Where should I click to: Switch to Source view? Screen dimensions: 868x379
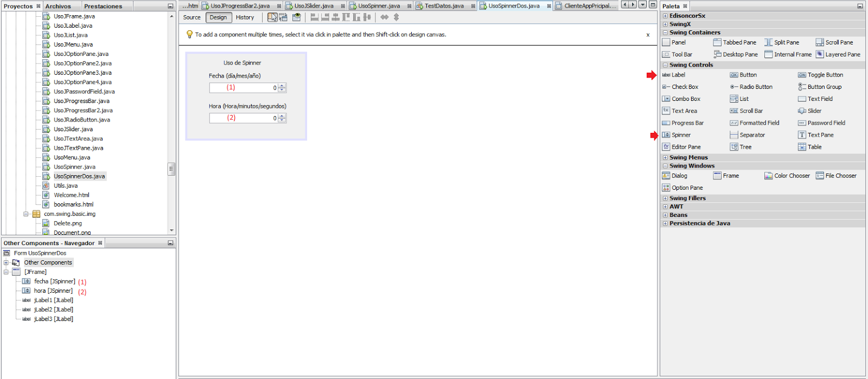(x=192, y=17)
